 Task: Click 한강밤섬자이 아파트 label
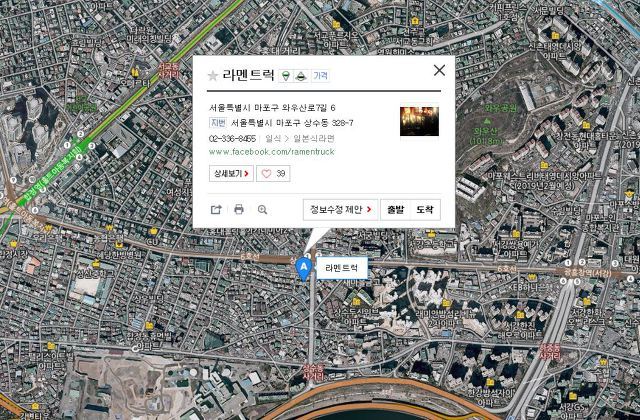[490, 398]
